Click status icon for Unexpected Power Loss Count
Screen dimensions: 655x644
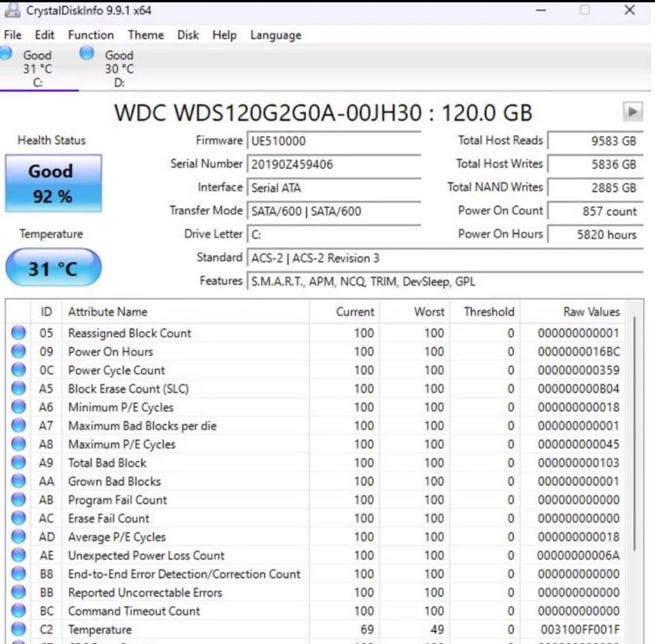(x=19, y=555)
